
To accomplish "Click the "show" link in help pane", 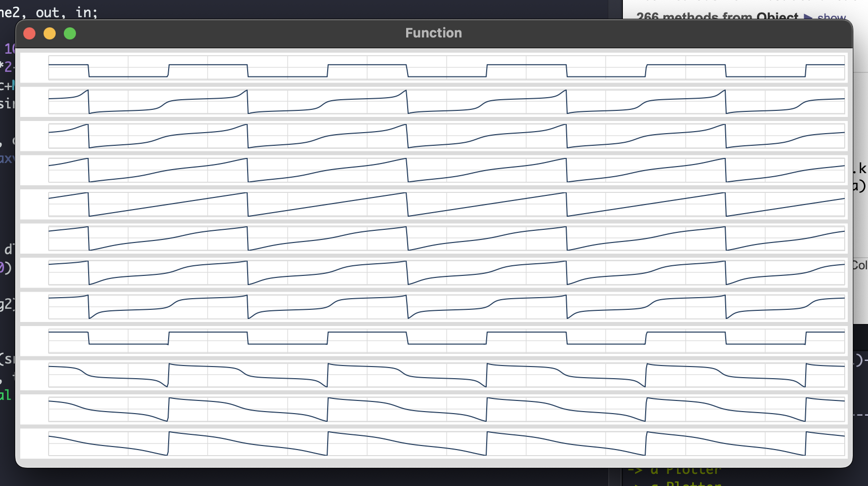I will [x=831, y=17].
